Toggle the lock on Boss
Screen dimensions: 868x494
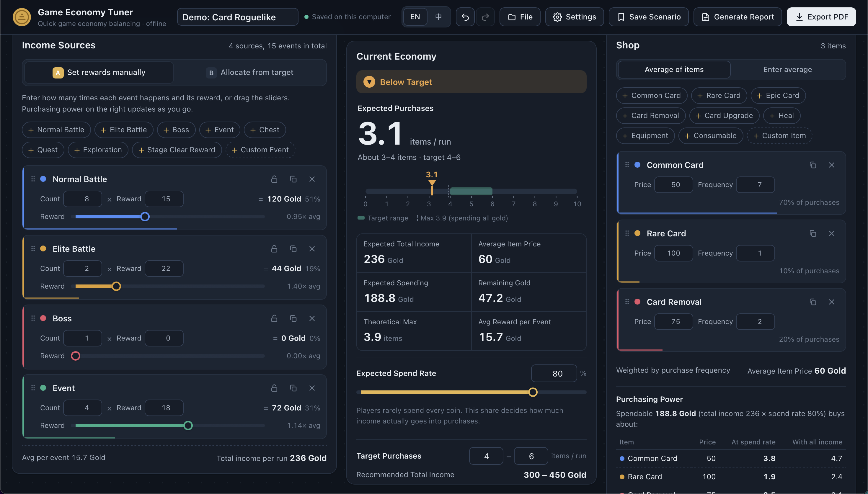[274, 318]
